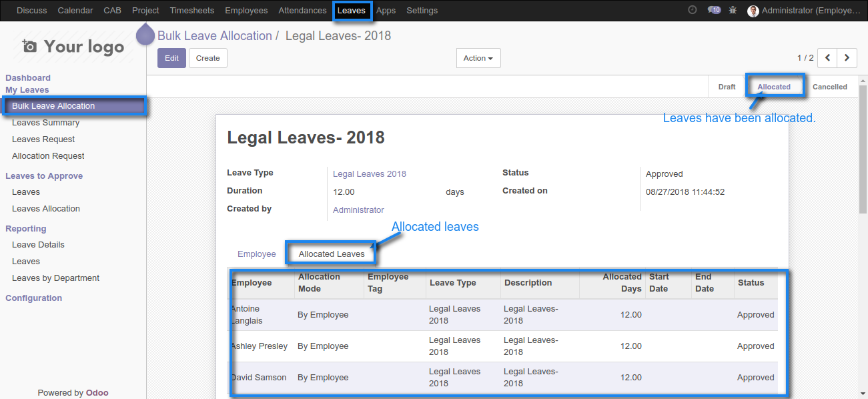Open Allocation Request sidebar item
This screenshot has width=868, height=399.
(x=48, y=156)
